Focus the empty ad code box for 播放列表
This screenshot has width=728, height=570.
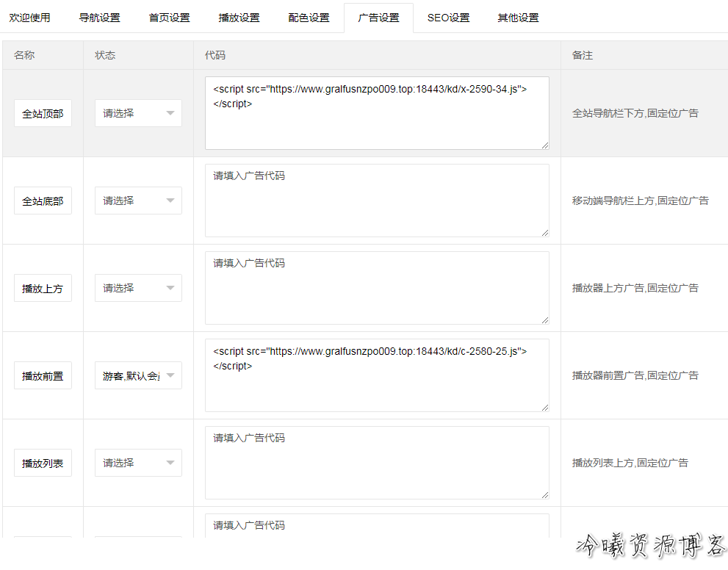click(x=377, y=463)
